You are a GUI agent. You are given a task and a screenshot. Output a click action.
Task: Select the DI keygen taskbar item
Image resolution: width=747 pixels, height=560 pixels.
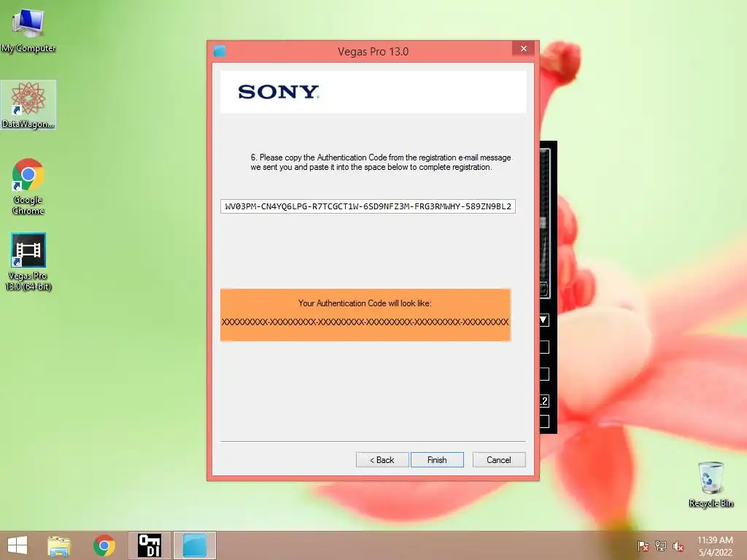[149, 545]
